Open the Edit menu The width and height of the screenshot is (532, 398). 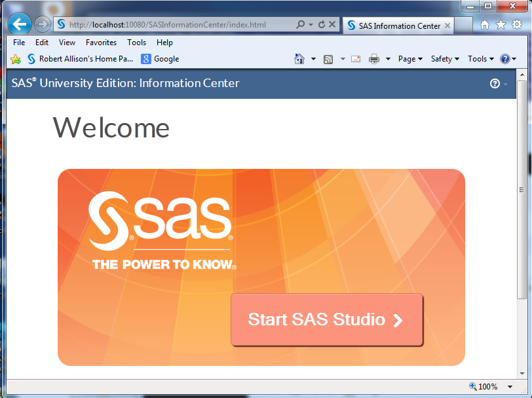[42, 43]
